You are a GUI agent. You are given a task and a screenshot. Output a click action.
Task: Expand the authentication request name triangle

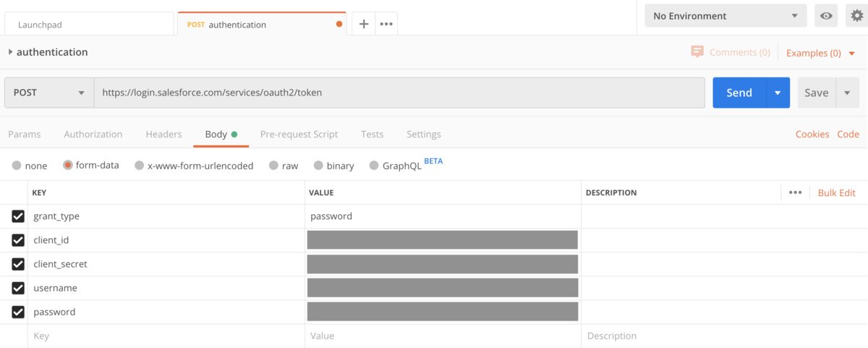tap(10, 52)
